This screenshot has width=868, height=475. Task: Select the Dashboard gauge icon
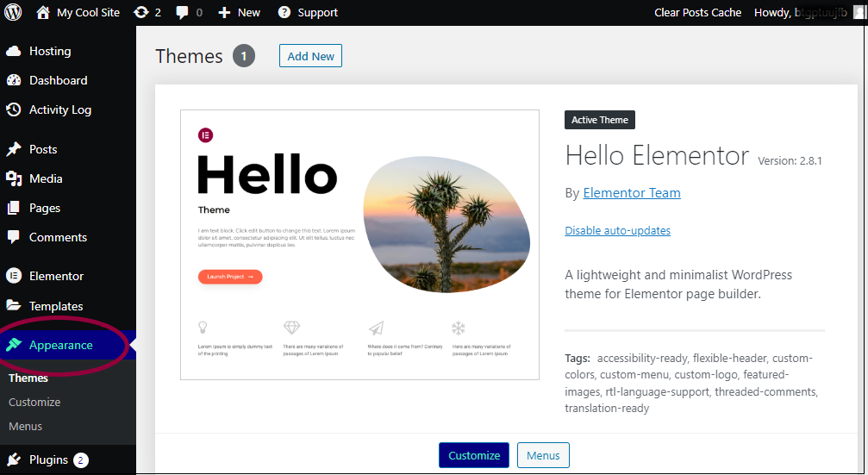tap(14, 80)
